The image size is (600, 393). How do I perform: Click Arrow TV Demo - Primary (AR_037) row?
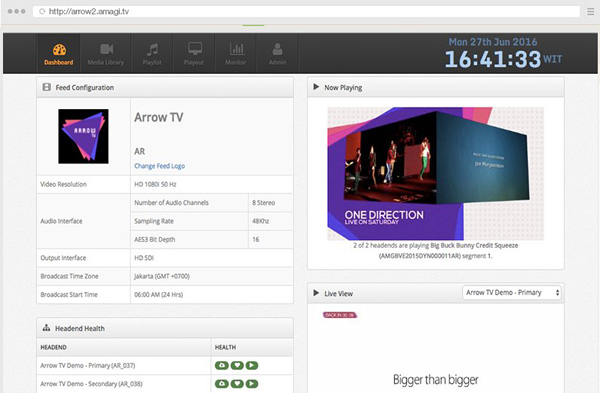165,365
